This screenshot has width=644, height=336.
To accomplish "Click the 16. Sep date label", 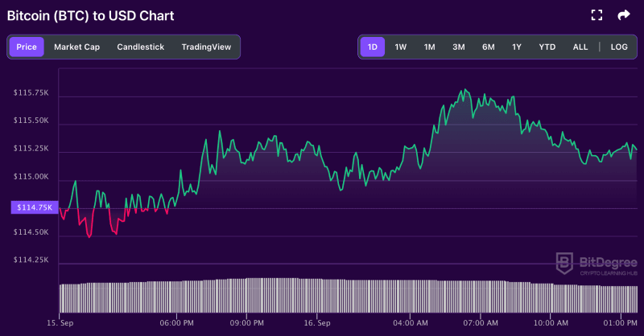I will click(317, 323).
